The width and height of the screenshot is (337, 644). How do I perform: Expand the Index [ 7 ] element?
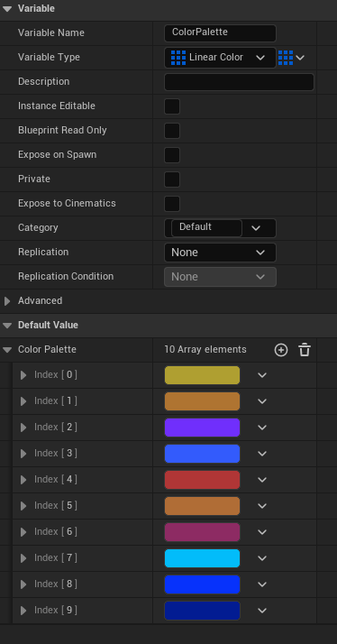(x=23, y=558)
